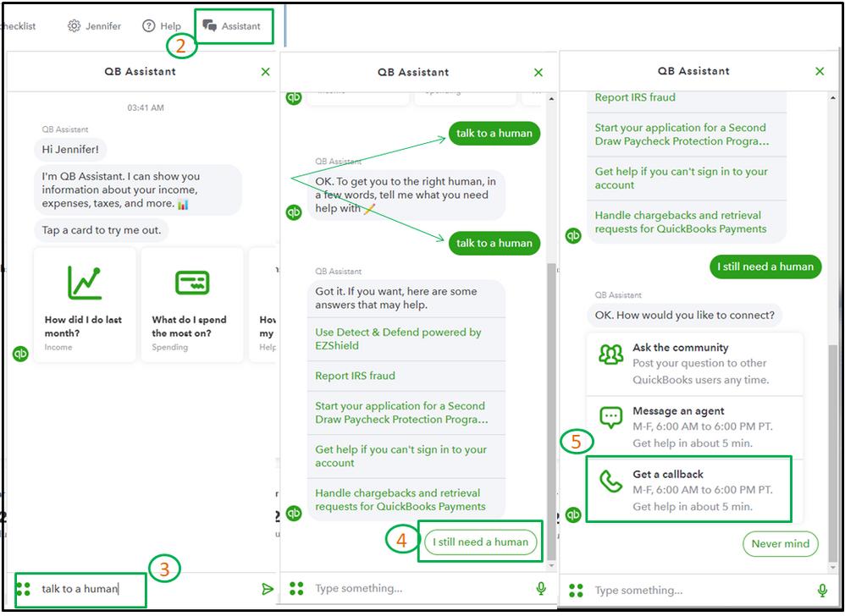Close the right QB Assistant panel
Viewport: 845px width, 616px height.
click(x=820, y=71)
